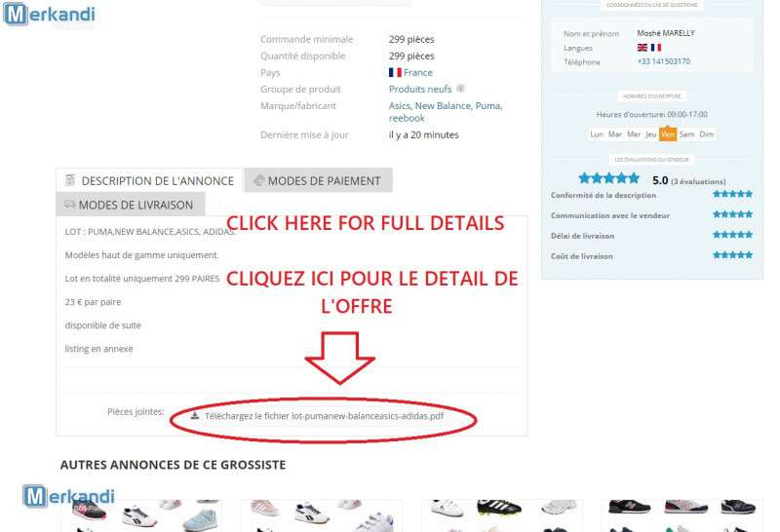Select the highlighted Ven day in opening hours
The width and height of the screenshot is (780, 532).
coord(668,134)
